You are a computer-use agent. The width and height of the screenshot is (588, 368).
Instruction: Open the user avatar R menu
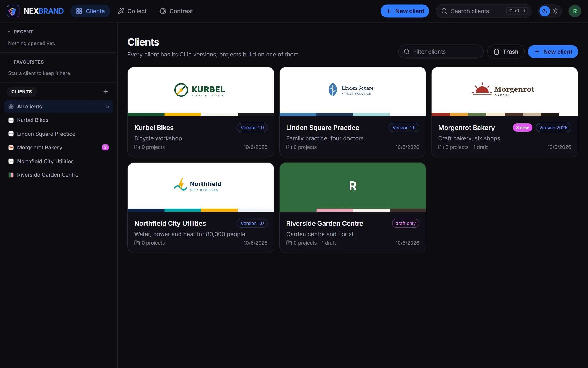(x=575, y=11)
